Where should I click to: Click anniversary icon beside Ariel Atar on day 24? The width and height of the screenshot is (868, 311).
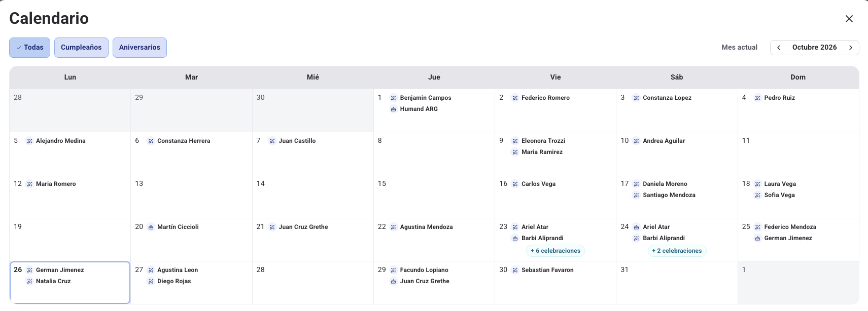(x=636, y=227)
